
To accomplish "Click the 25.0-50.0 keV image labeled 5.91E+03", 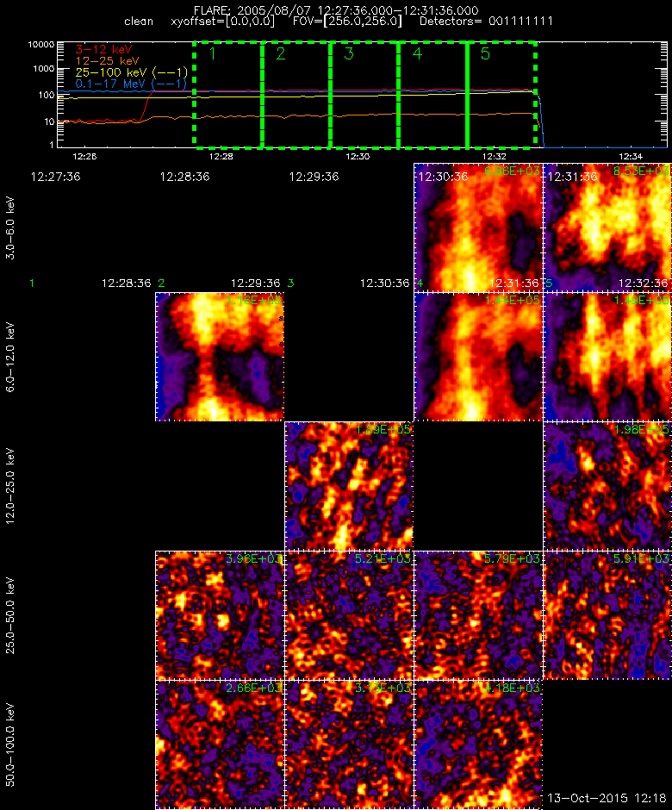I will click(607, 615).
